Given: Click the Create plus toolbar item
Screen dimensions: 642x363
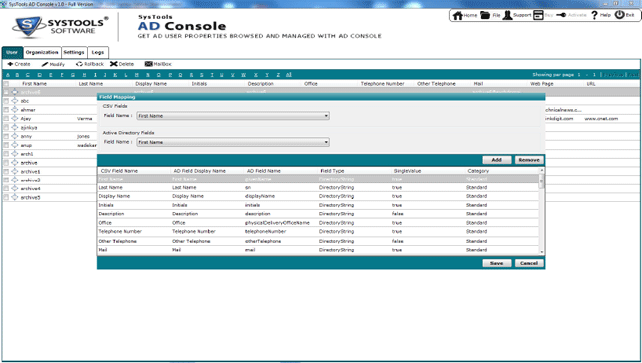Looking at the screenshot, I should click(x=19, y=64).
